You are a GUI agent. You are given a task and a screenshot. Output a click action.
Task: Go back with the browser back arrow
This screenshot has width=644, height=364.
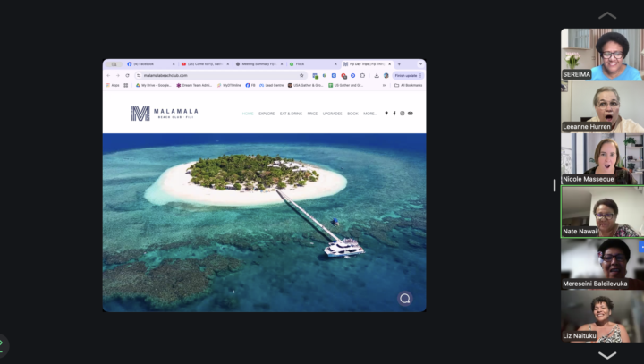coord(108,76)
